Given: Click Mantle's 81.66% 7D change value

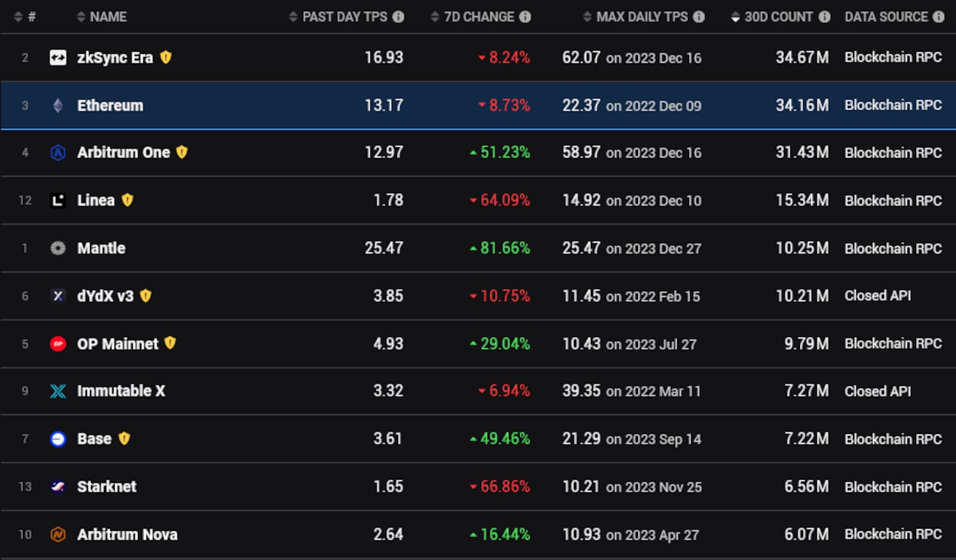Looking at the screenshot, I should coord(499,248).
